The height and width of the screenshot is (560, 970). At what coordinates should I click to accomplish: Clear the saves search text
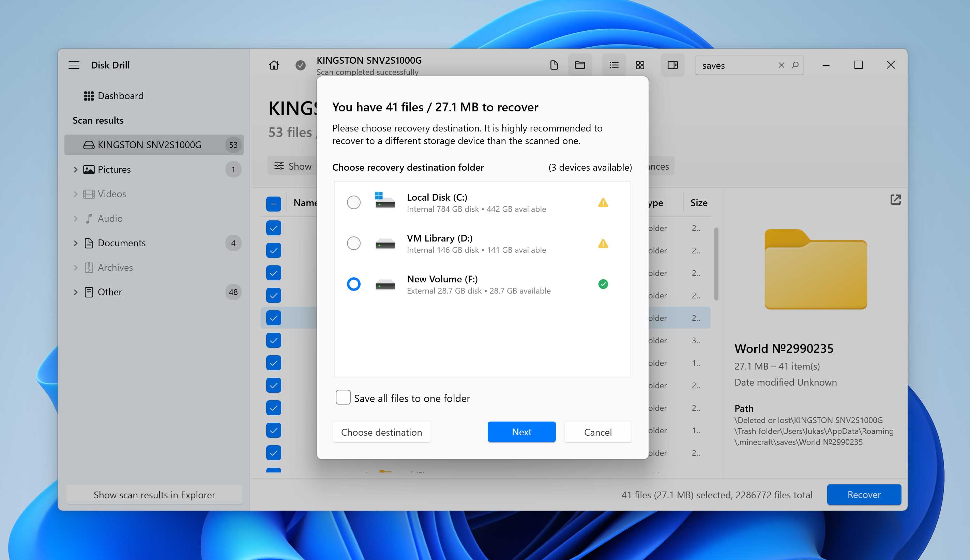[781, 65]
